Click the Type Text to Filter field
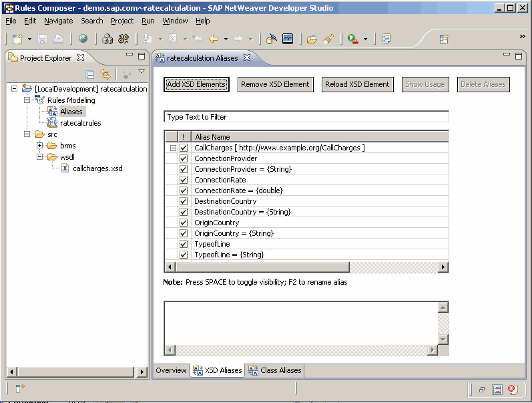 306,117
